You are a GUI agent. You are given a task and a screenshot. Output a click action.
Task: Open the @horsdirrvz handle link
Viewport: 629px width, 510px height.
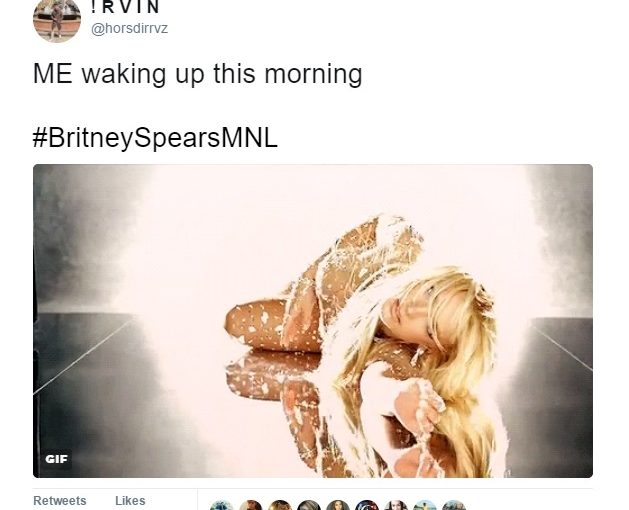click(130, 29)
